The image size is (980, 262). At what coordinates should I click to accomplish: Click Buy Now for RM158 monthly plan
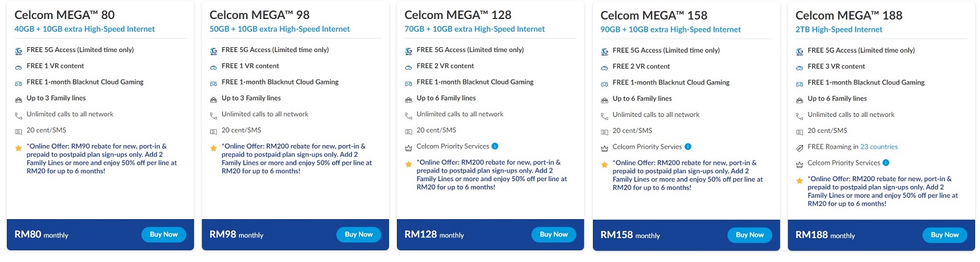click(750, 235)
